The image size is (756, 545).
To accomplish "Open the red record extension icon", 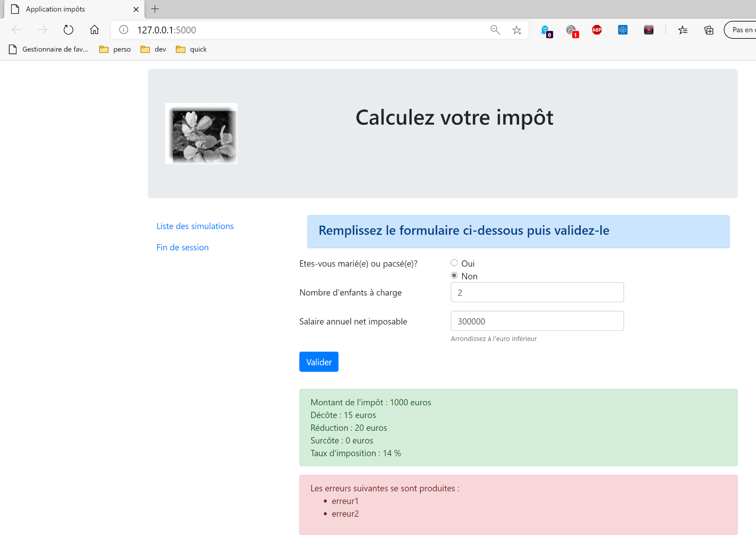I will point(649,30).
